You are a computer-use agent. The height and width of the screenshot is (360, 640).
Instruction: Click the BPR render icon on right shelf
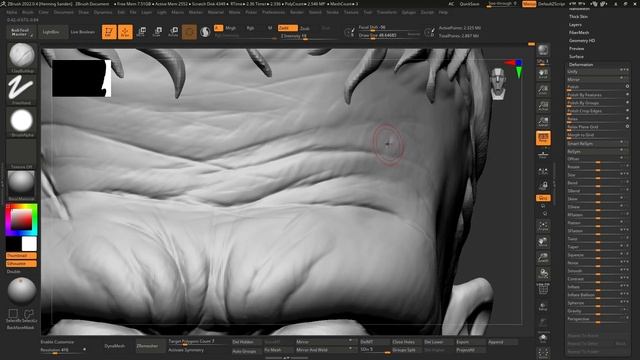point(543,50)
